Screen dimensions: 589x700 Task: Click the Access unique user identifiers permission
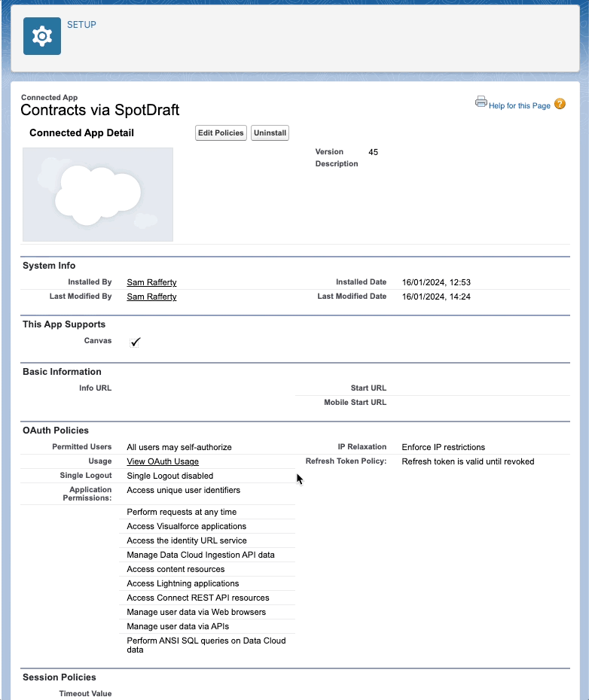(x=183, y=490)
